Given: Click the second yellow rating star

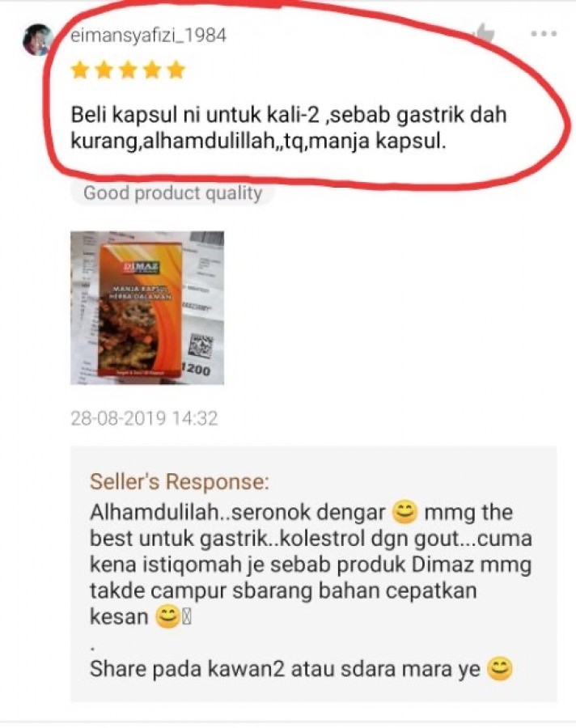Looking at the screenshot, I should 104,70.
